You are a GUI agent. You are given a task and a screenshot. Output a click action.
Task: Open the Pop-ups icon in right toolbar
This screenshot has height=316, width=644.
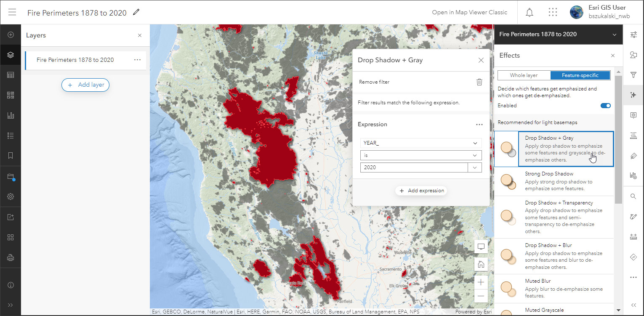point(633,115)
